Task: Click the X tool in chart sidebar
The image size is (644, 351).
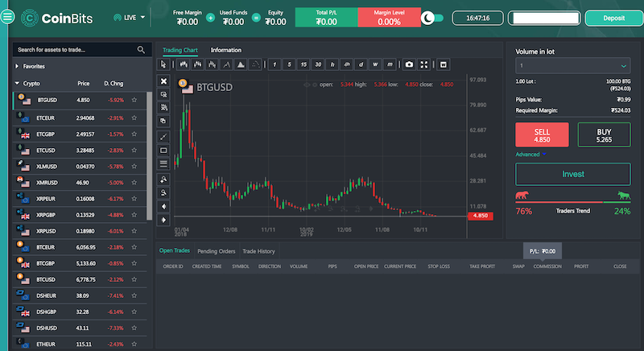Action: (x=163, y=81)
